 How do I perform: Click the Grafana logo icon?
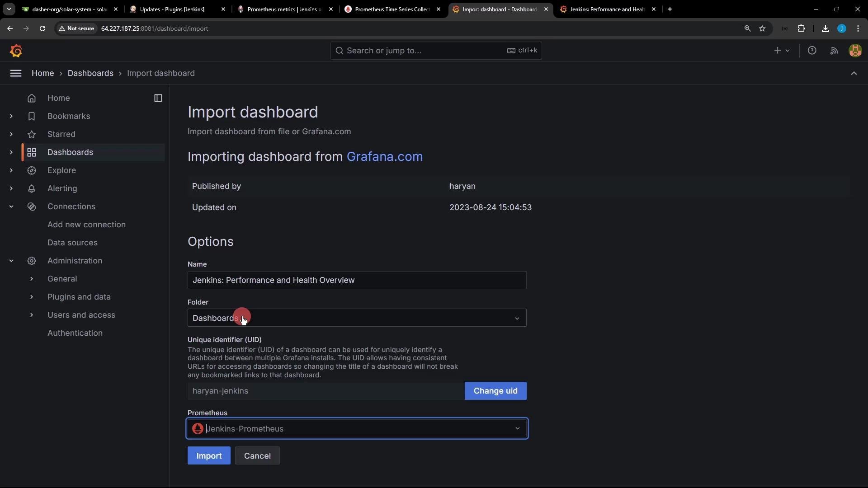coord(16,51)
